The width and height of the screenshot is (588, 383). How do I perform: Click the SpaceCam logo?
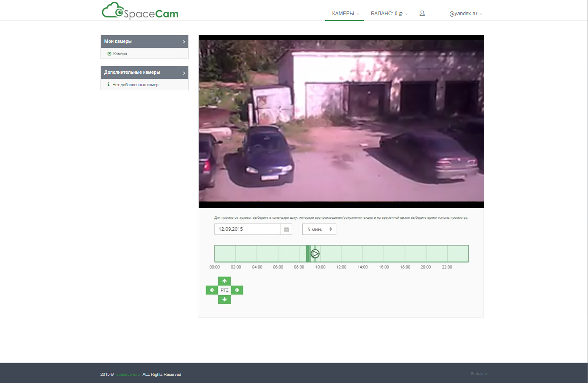[x=140, y=11]
